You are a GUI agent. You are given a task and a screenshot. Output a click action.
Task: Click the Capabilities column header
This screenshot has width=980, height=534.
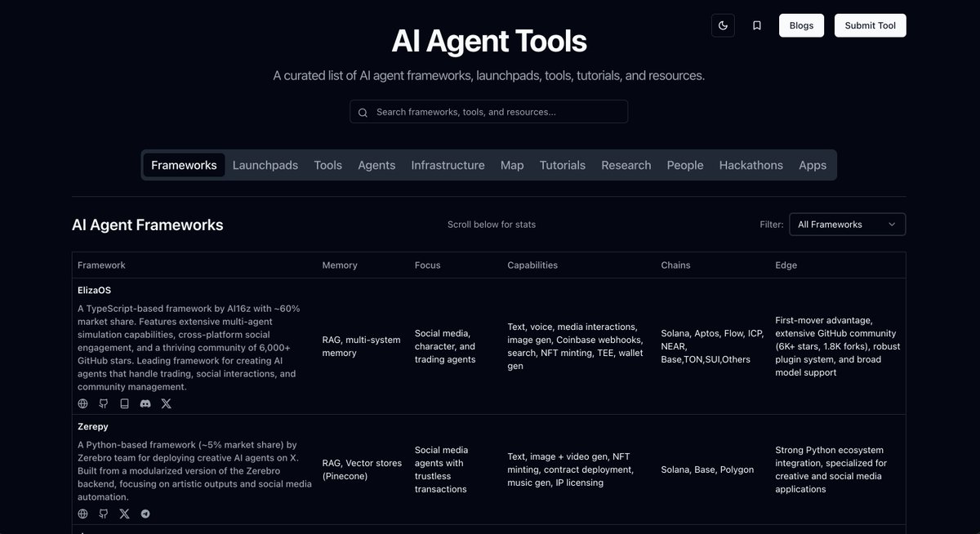[x=532, y=265]
